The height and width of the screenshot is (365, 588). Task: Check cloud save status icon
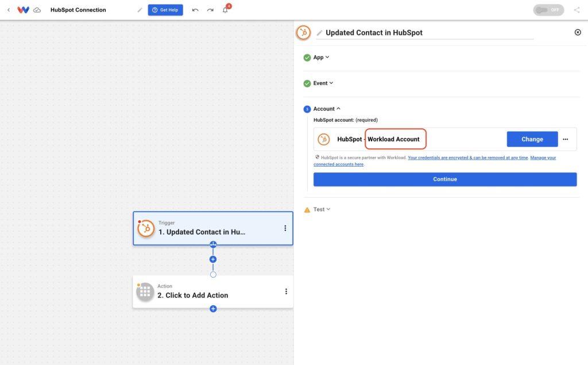click(37, 10)
